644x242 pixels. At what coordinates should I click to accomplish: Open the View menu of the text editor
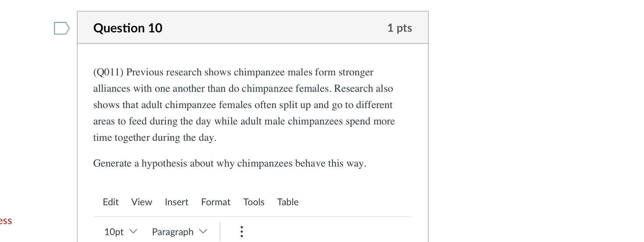click(141, 202)
